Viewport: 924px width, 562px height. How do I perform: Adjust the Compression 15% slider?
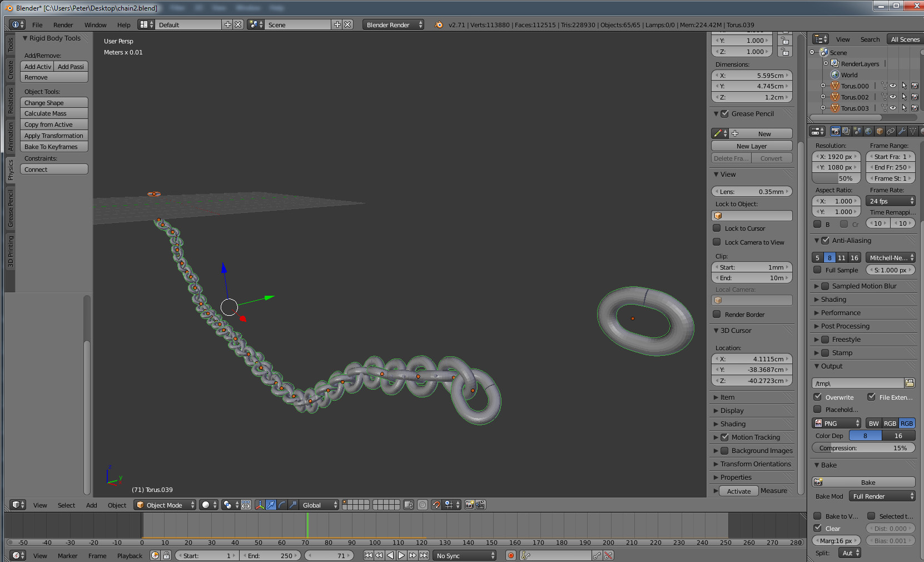pyautogui.click(x=864, y=448)
